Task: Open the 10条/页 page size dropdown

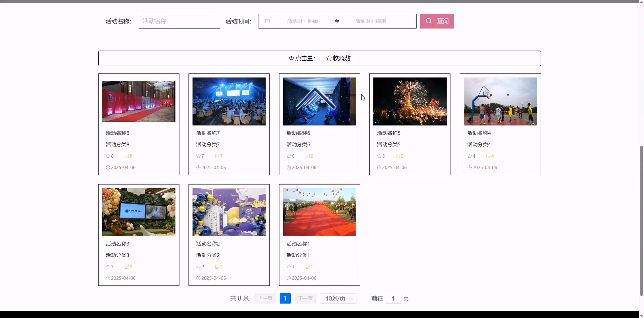Action: coord(338,298)
